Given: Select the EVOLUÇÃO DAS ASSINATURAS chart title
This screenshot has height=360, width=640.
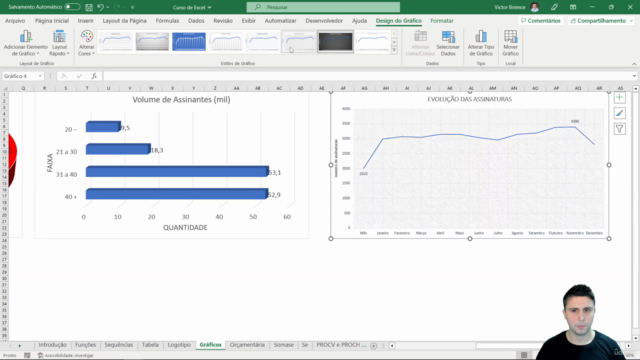Looking at the screenshot, I should click(x=469, y=99).
